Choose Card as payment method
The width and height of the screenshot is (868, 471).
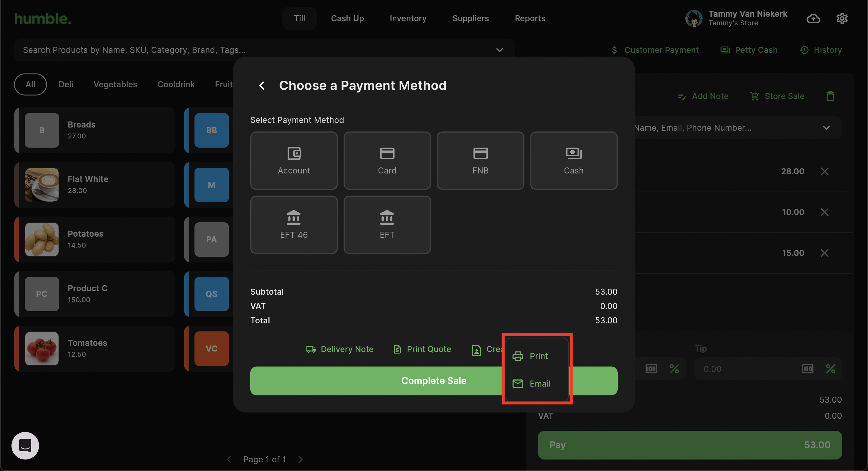(x=387, y=161)
